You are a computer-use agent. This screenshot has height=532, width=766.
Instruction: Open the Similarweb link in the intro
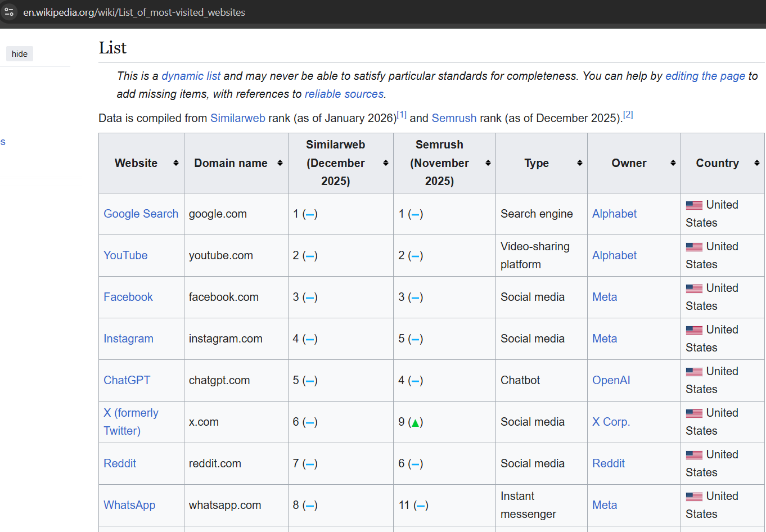238,118
